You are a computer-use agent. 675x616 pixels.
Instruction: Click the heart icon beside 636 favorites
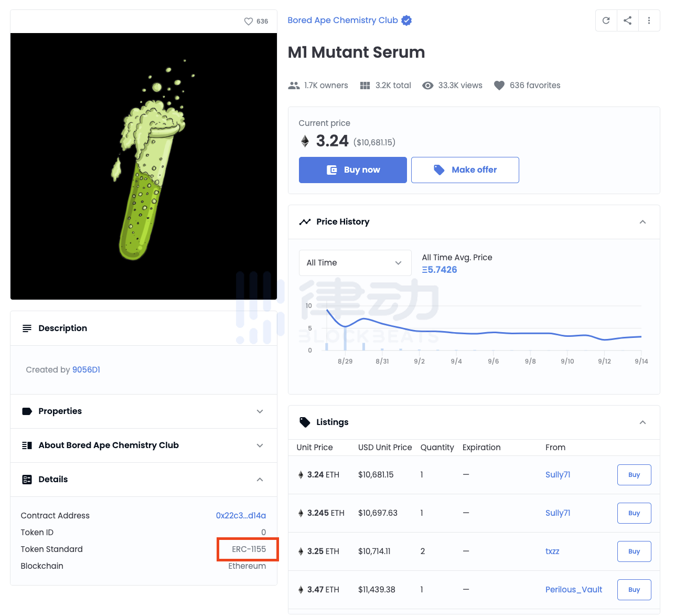[x=499, y=86]
